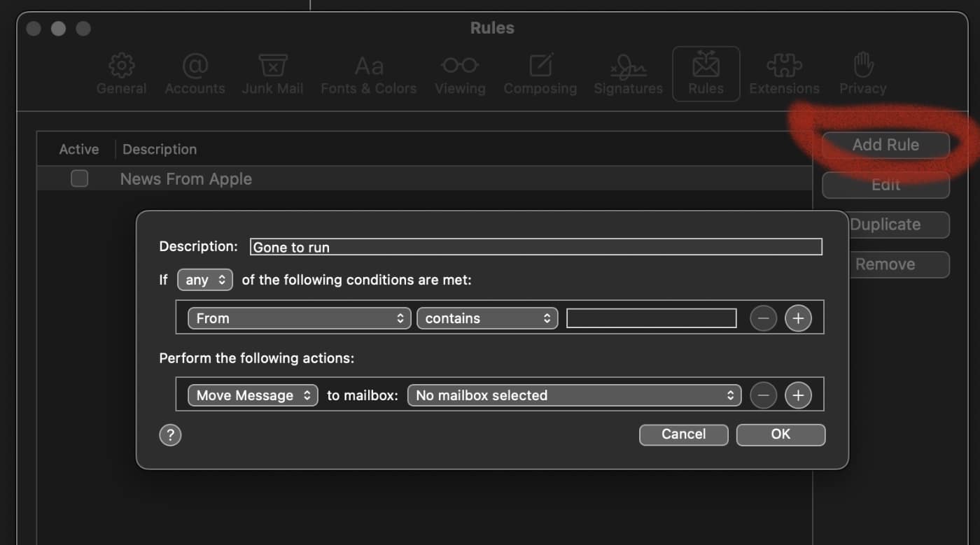The width and height of the screenshot is (980, 545).
Task: Click the Rules tab in toolbar
Action: (706, 73)
